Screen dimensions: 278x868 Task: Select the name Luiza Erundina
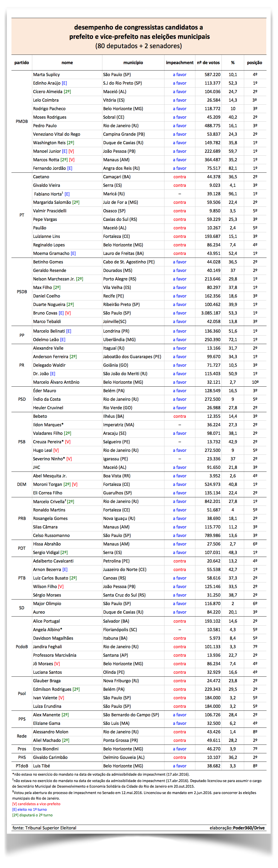click(47, 706)
